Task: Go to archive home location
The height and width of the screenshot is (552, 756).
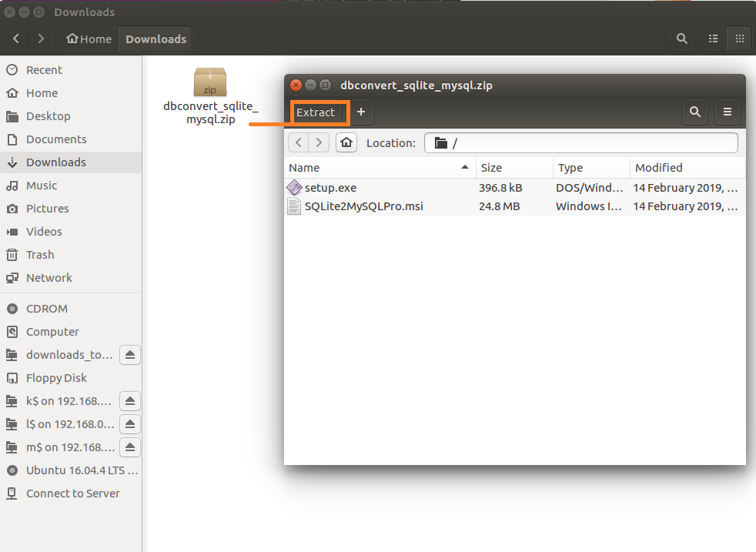Action: (x=346, y=142)
